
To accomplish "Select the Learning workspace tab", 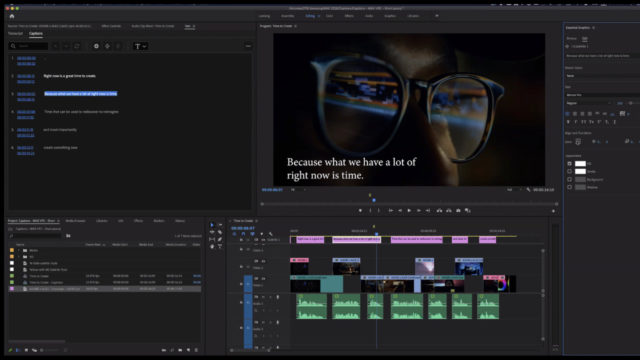I will (x=264, y=16).
